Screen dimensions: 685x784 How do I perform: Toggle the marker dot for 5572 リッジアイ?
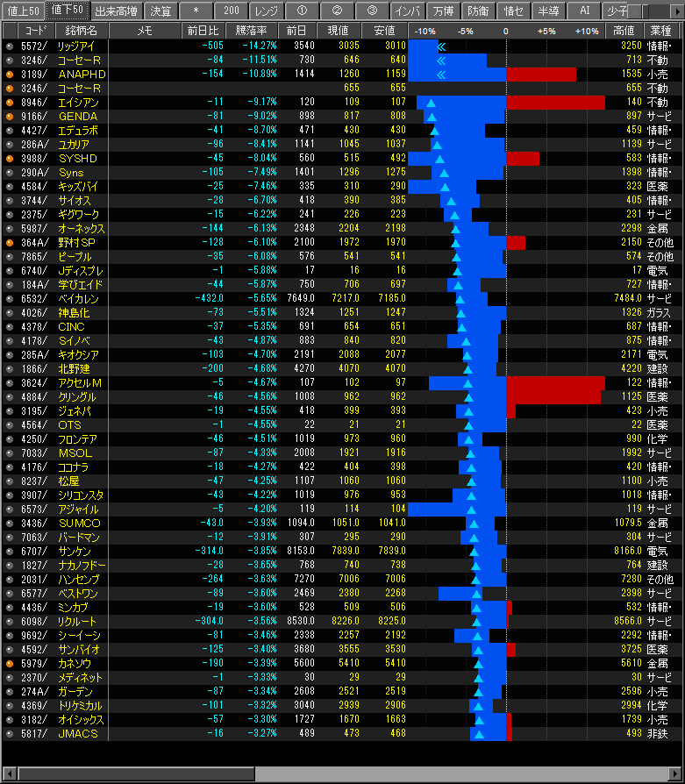click(x=10, y=46)
